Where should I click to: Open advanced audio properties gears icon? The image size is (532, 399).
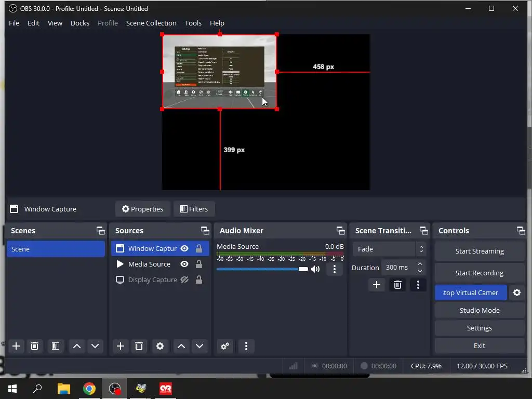225,346
